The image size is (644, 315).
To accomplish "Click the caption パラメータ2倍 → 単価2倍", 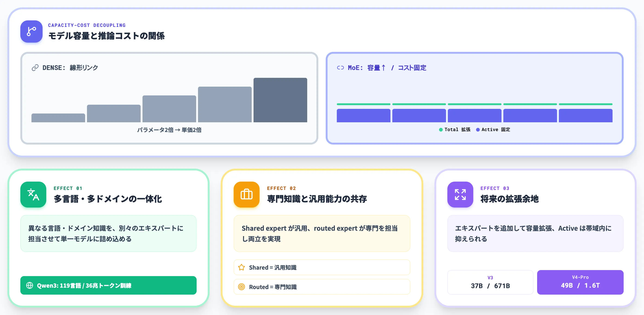I will pyautogui.click(x=169, y=130).
